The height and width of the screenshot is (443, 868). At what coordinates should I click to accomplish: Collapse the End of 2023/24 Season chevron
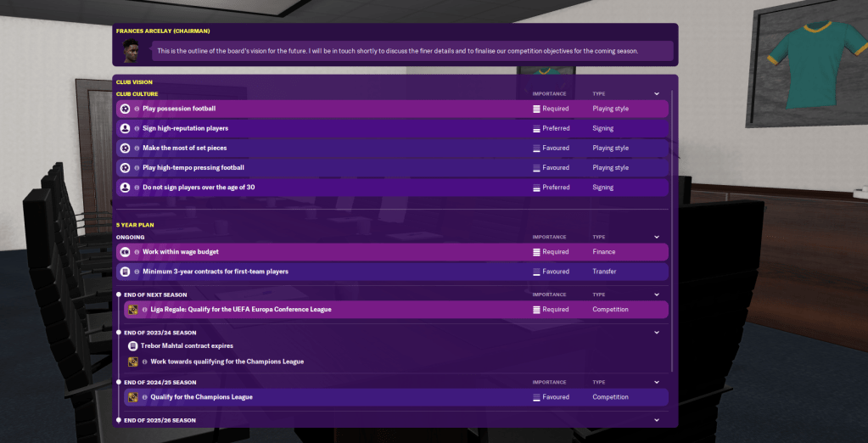657,333
